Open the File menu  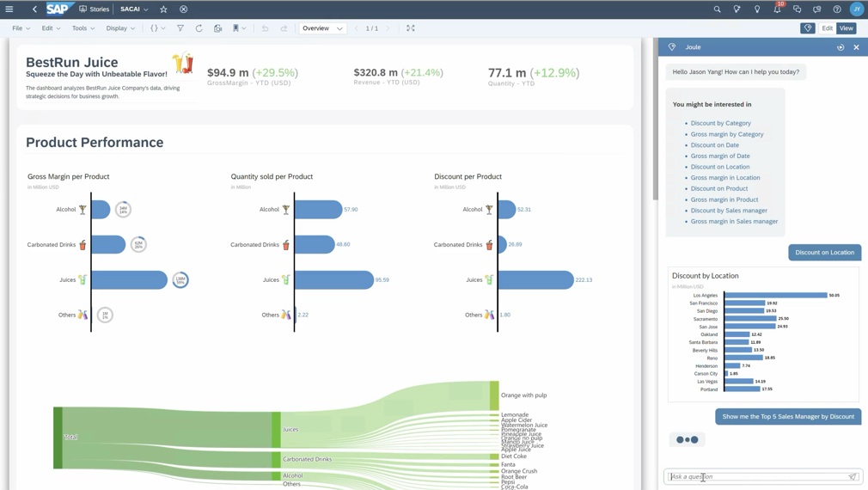21,28
